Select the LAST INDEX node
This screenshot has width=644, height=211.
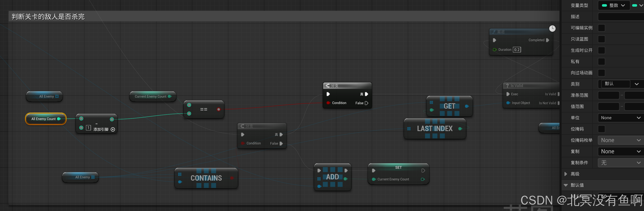pyautogui.click(x=435, y=129)
